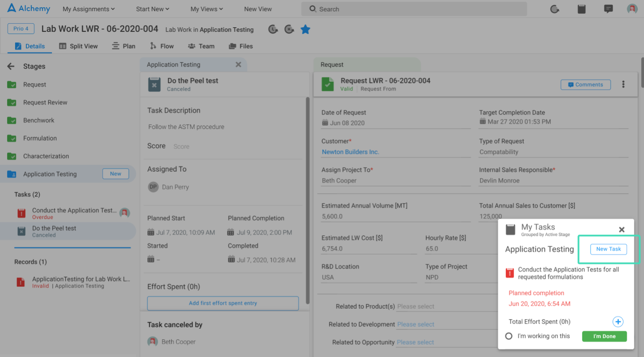Click New Task in My Tasks popup
Image resolution: width=644 pixels, height=357 pixels.
pyautogui.click(x=609, y=249)
